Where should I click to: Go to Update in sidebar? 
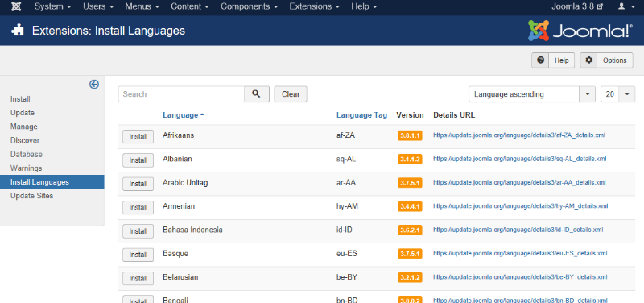tap(23, 113)
